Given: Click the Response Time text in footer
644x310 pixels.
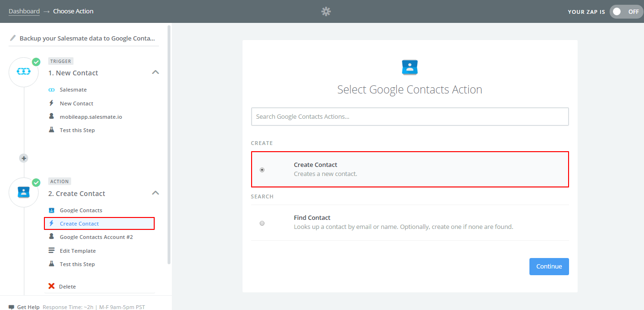Looking at the screenshot, I should pos(94,307).
